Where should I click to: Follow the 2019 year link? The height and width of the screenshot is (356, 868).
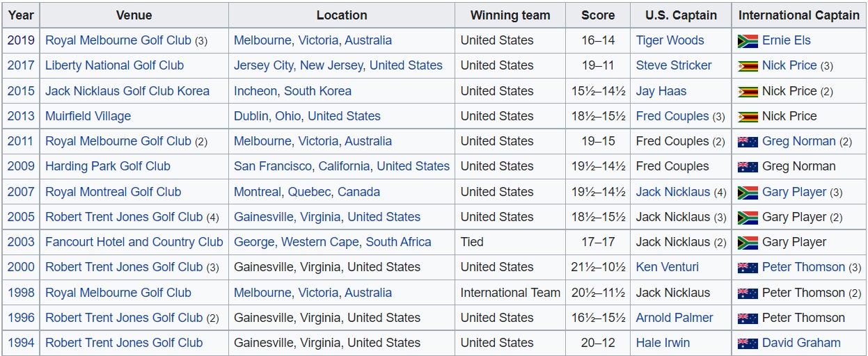click(21, 40)
